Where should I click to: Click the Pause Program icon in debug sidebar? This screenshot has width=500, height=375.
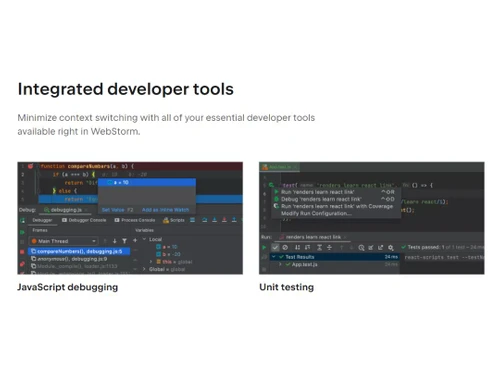click(x=22, y=242)
